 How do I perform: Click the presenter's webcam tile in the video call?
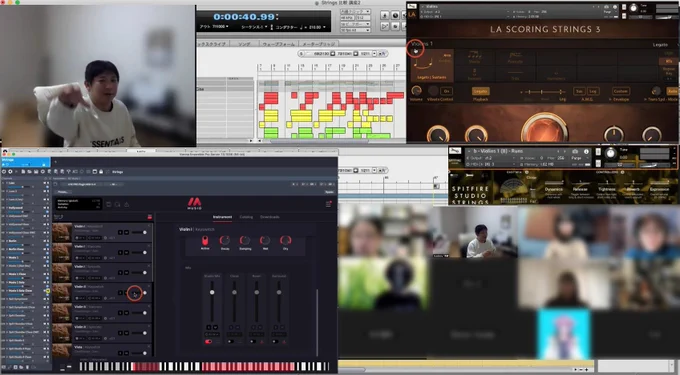click(x=475, y=233)
